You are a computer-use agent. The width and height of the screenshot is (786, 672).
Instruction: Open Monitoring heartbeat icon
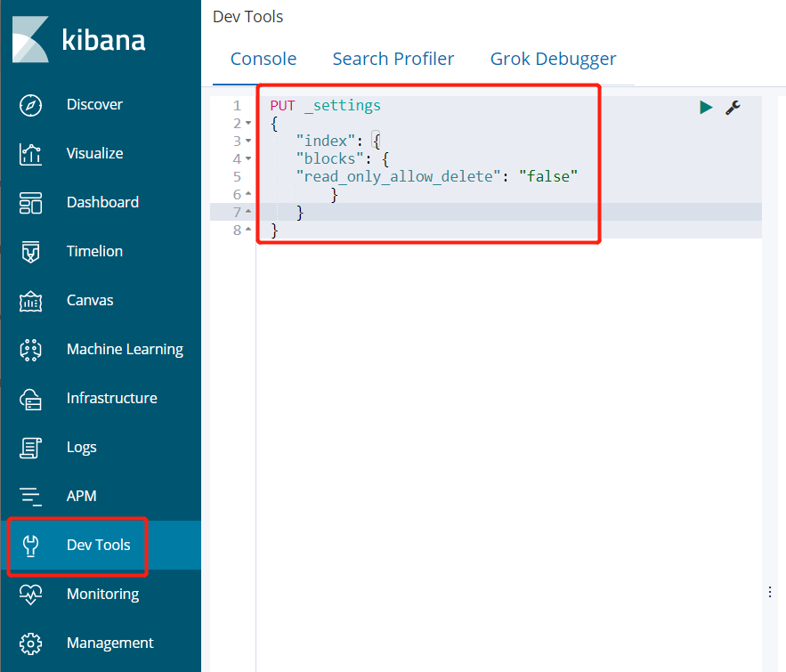click(x=30, y=595)
